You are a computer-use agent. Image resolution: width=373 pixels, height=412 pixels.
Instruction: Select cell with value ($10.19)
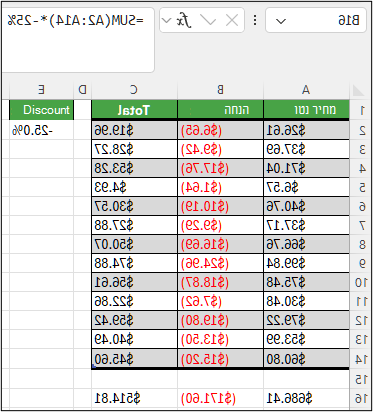coord(220,206)
